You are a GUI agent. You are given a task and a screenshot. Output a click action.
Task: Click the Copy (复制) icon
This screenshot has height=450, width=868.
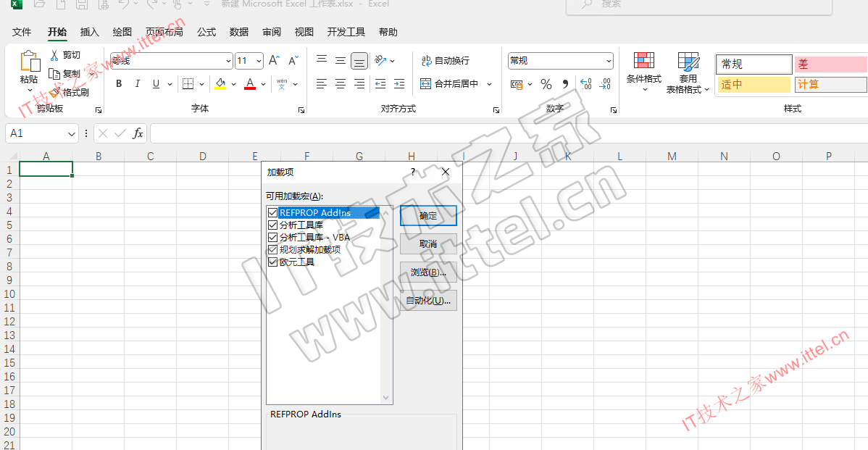click(54, 74)
